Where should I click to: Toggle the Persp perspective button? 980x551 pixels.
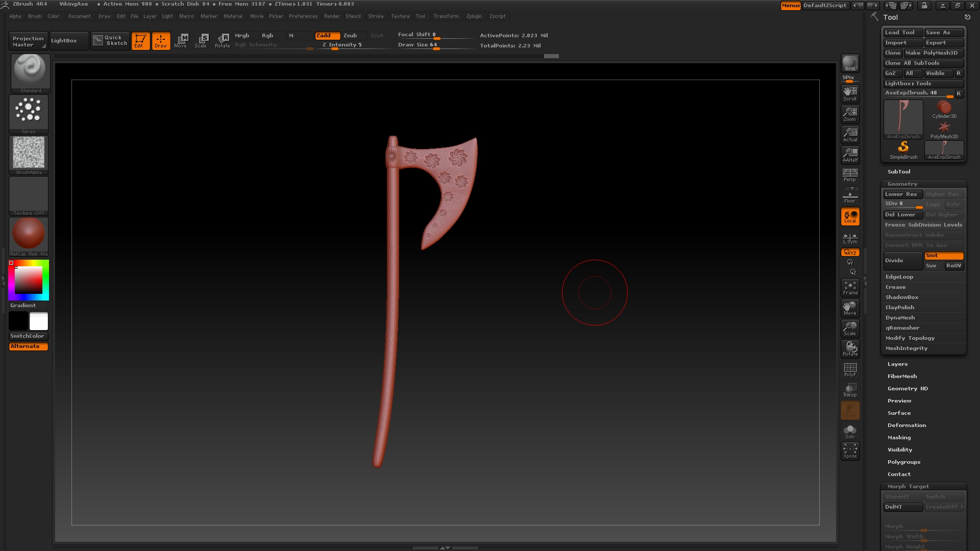click(x=850, y=175)
